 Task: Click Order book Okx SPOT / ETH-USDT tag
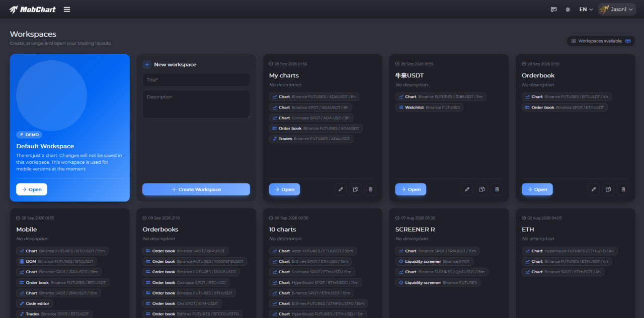tap(182, 303)
